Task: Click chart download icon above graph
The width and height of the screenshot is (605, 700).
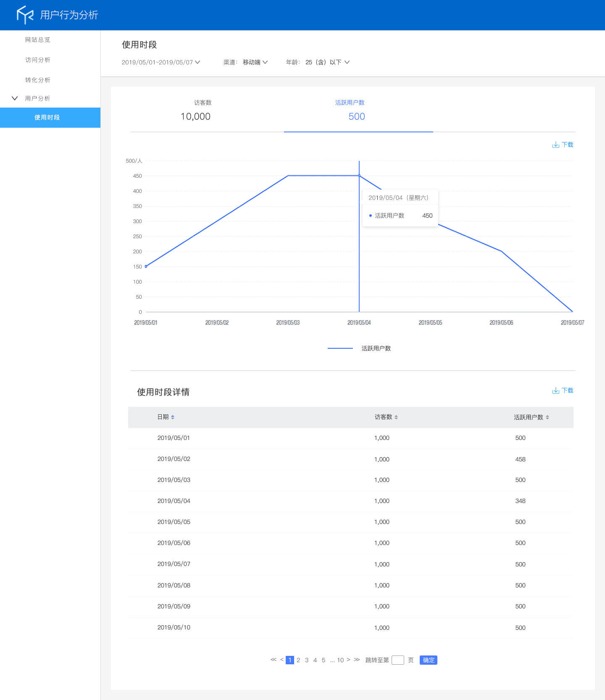Action: (x=555, y=145)
